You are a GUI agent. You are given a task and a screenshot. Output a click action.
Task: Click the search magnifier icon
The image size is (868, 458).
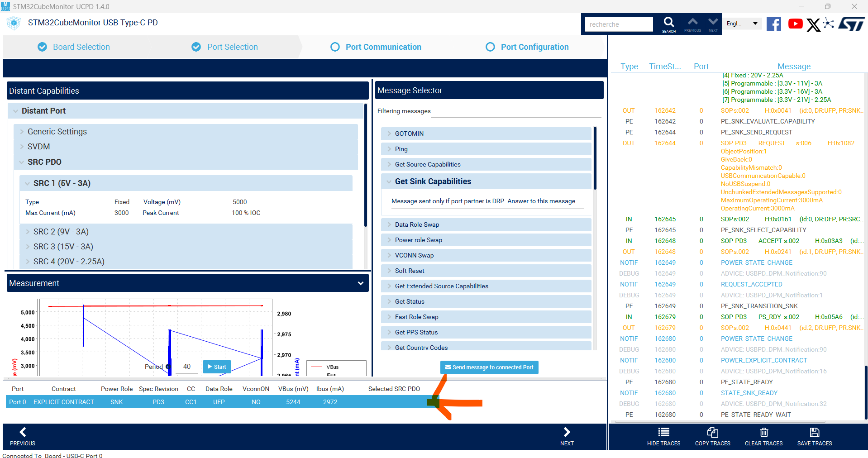[668, 21]
